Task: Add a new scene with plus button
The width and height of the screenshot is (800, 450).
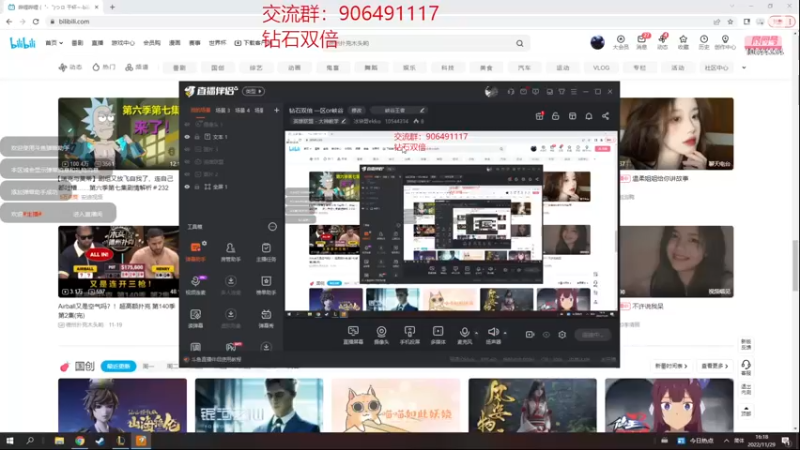Action: tap(277, 110)
